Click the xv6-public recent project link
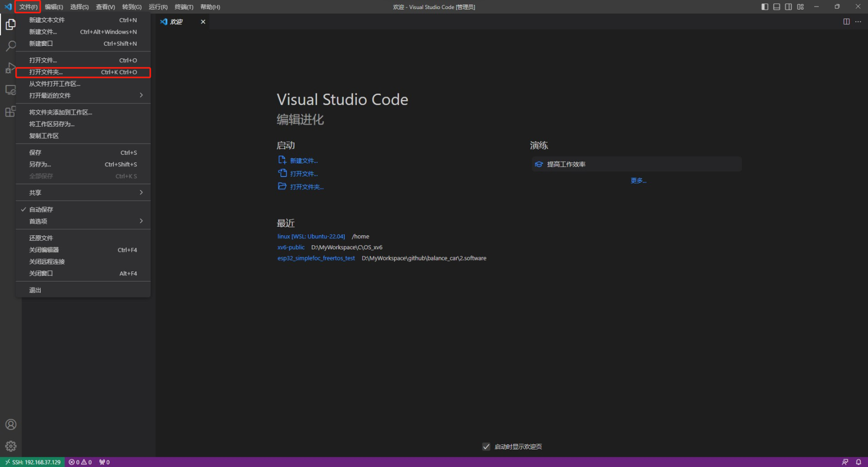 291,247
